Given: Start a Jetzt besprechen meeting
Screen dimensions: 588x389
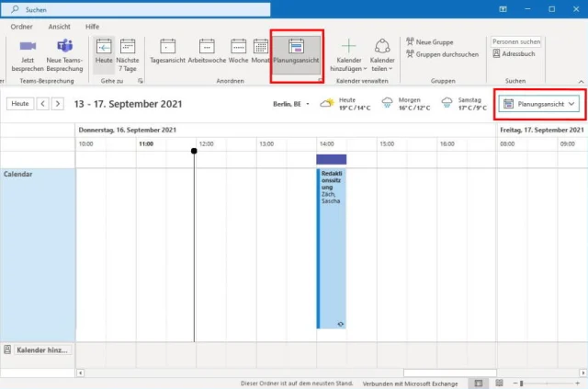Looking at the screenshot, I should (28, 56).
